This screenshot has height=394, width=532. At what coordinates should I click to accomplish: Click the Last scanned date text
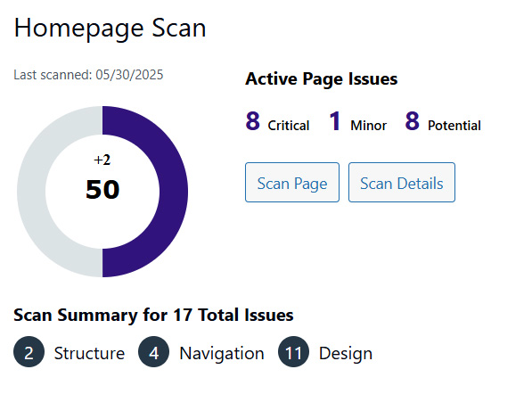click(x=88, y=75)
